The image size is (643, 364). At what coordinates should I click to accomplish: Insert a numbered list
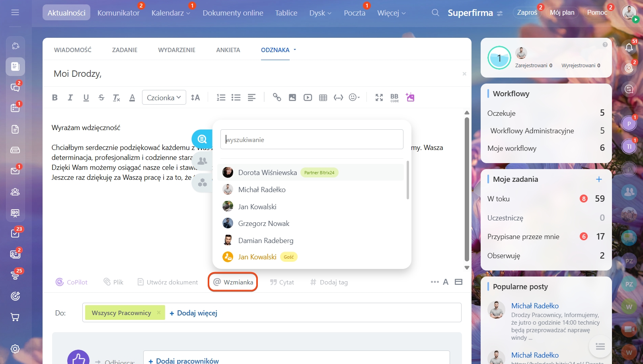tap(221, 97)
